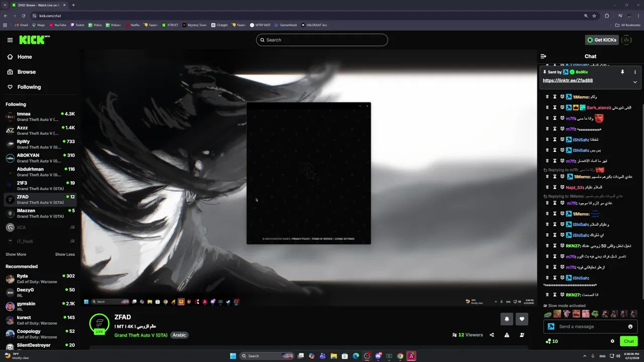Ban Najd_SX using shield icon
Viewport: 644px width, 362px height.
coord(562,187)
